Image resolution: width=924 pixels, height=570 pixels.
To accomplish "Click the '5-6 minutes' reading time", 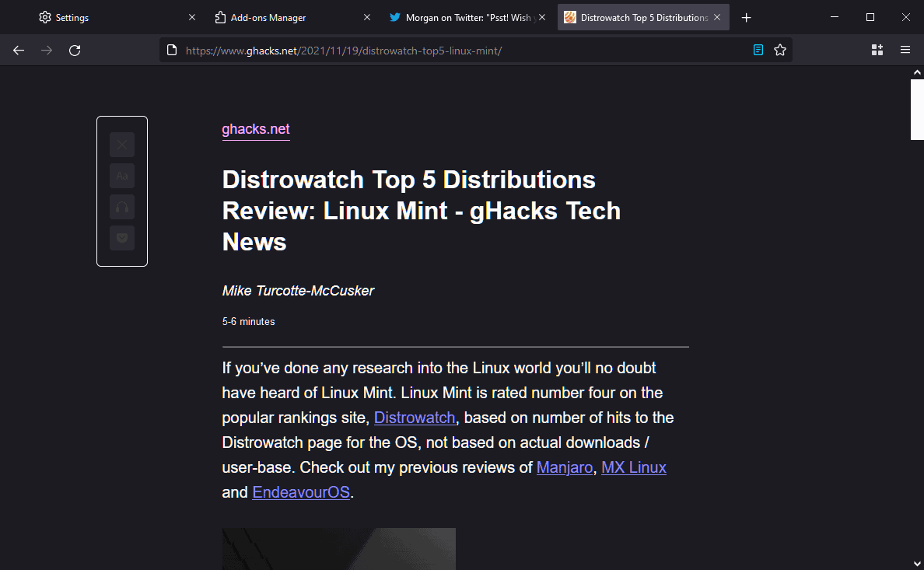I will 249,322.
